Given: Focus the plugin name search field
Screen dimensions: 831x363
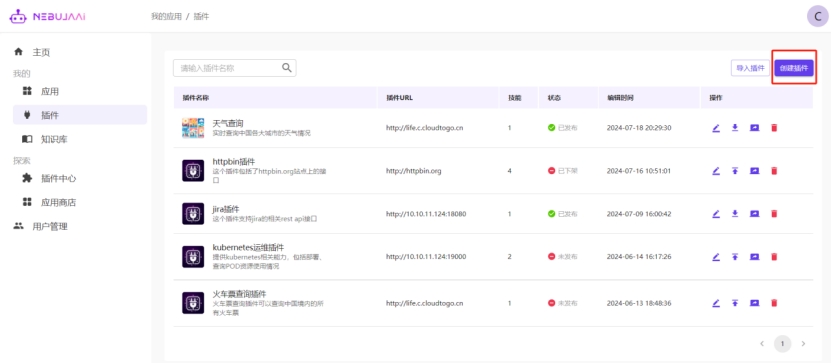Looking at the screenshot, I should [234, 68].
